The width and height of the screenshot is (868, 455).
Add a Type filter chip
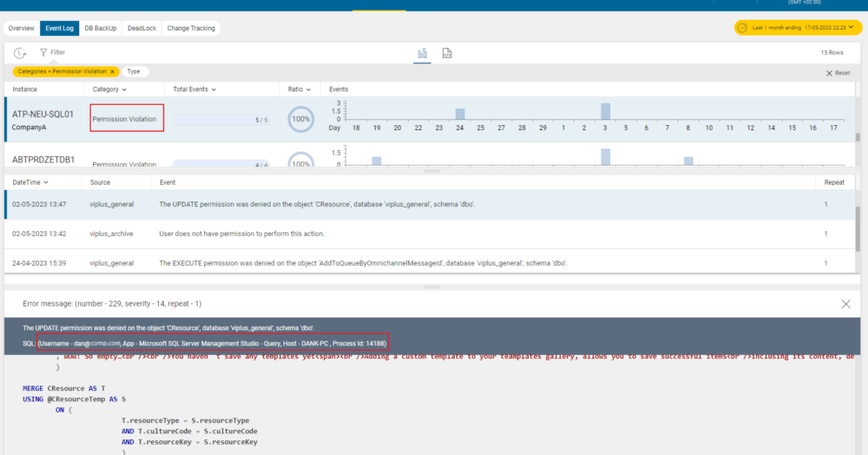(x=134, y=71)
